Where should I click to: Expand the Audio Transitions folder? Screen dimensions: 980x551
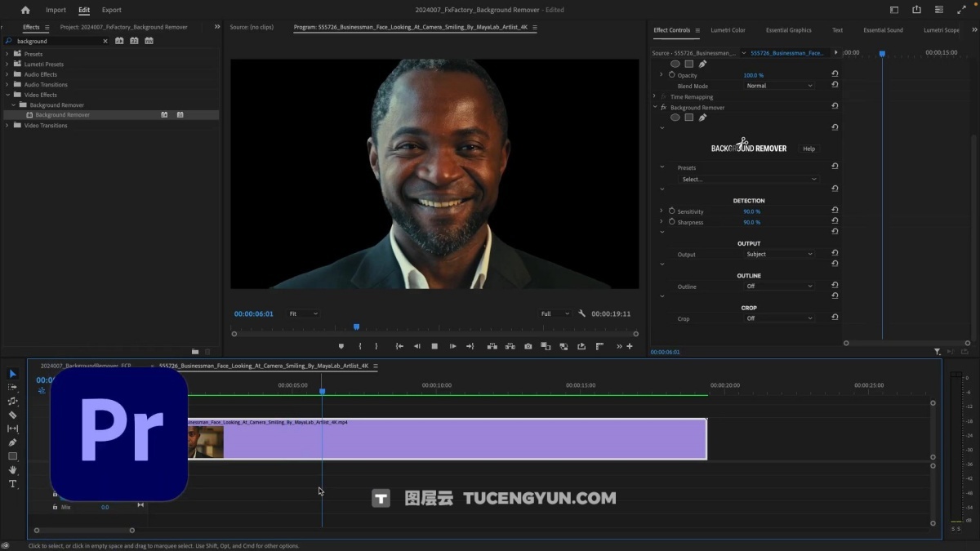pos(7,84)
